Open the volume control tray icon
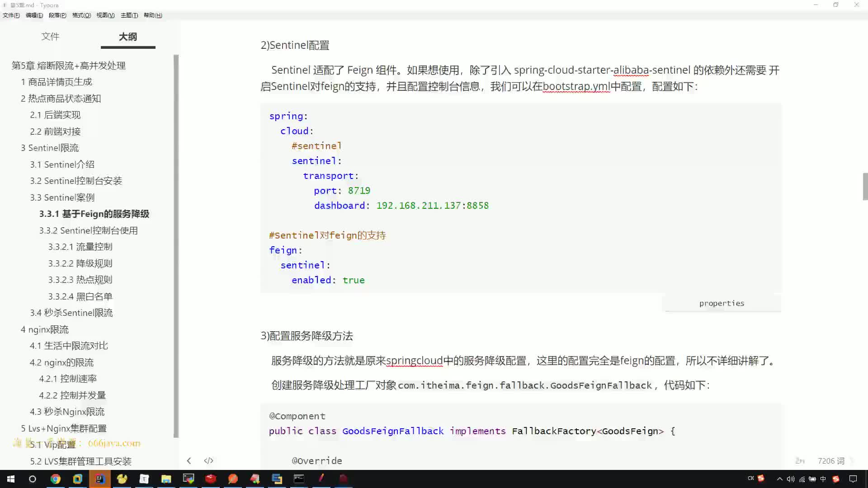Screen dimensions: 868x488 [790, 479]
